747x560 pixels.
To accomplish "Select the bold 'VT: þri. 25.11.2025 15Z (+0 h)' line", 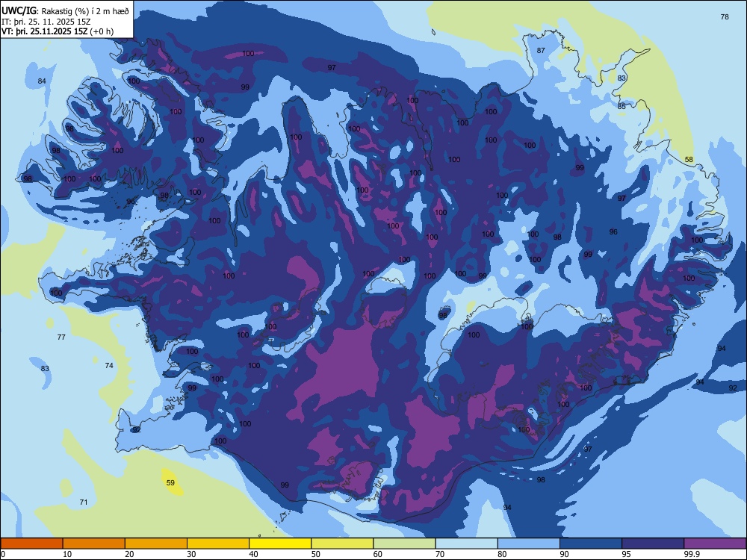I will (58, 31).
